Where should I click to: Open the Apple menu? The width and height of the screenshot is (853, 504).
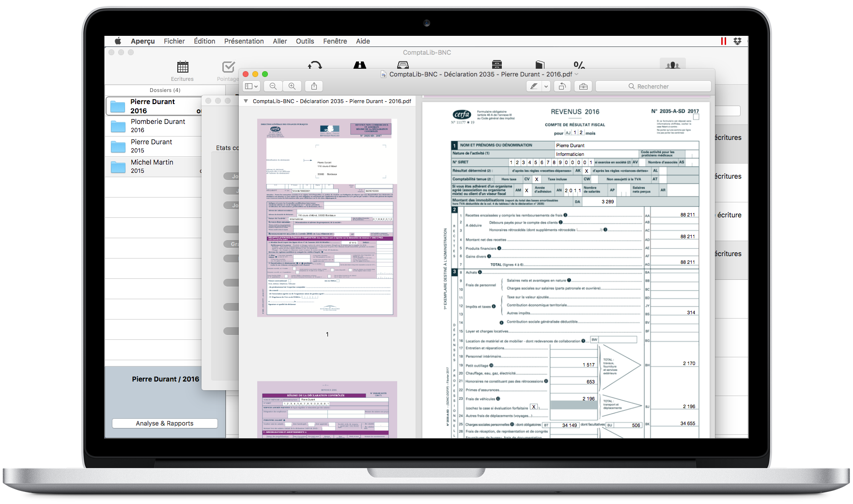118,41
